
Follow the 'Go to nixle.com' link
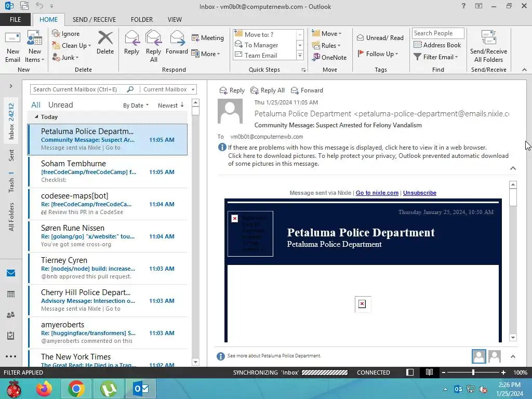tap(377, 193)
